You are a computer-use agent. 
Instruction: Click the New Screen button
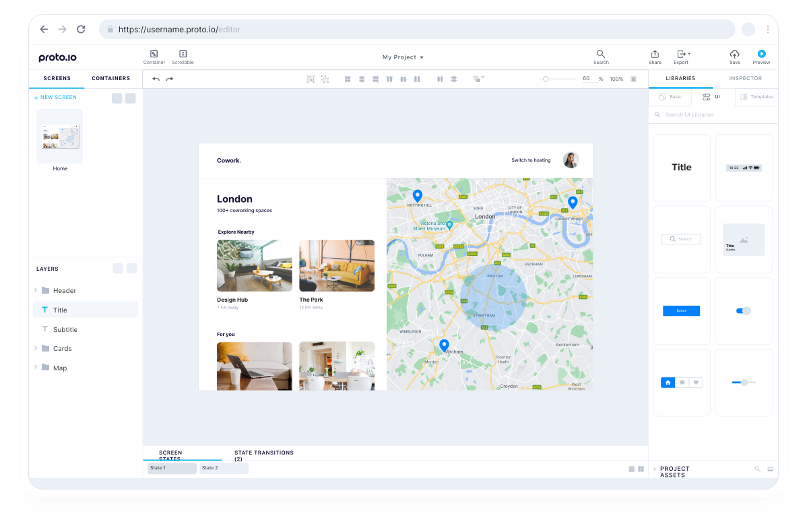[x=56, y=98]
